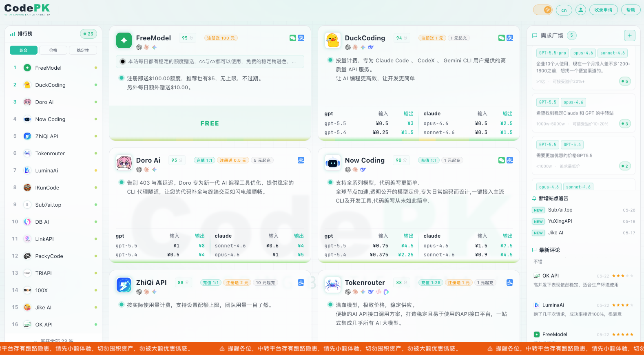644x355 pixels.
Task: Click WeChat icon on DuckCoding card
Action: pos(502,38)
